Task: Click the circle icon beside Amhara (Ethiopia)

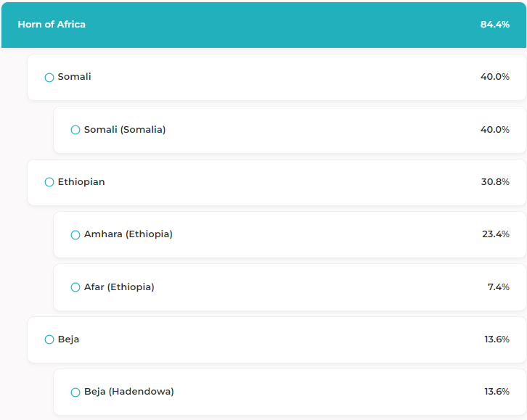Action: click(75, 235)
